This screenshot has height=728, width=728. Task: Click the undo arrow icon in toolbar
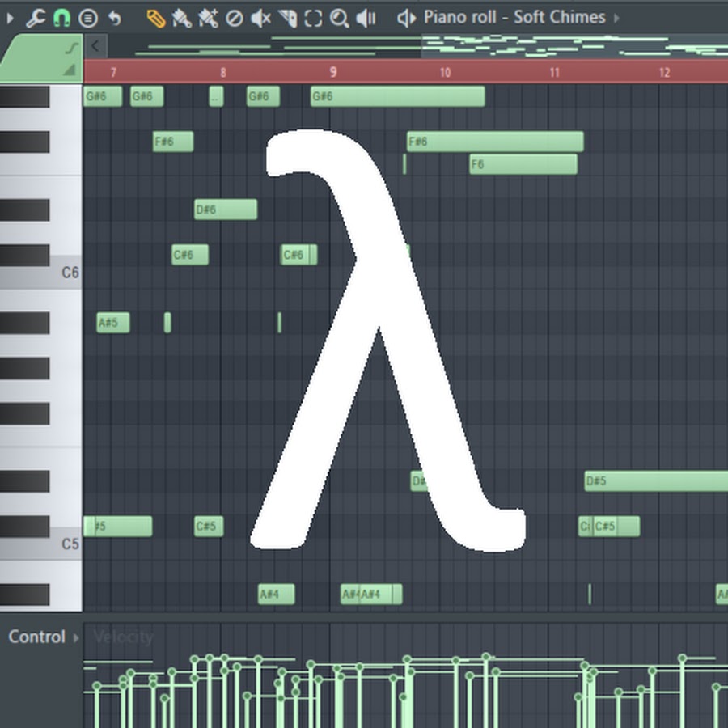tap(114, 19)
